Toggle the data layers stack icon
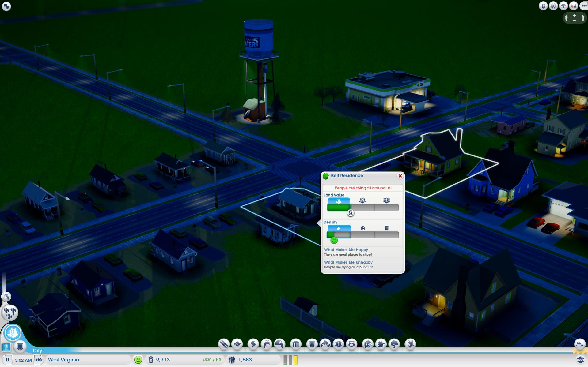The image size is (588, 367). 580,360
